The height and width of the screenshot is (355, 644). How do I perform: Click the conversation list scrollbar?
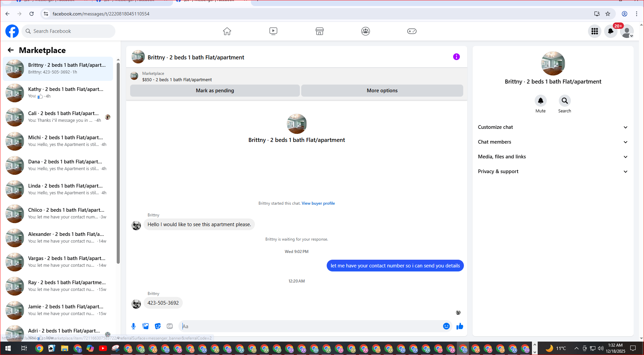click(118, 163)
